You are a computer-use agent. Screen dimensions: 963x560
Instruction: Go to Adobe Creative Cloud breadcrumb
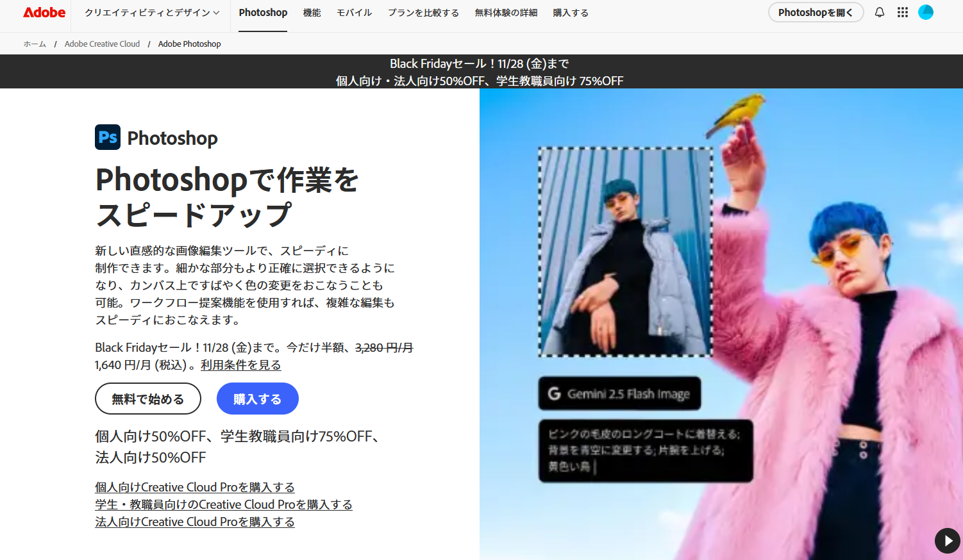click(x=102, y=44)
